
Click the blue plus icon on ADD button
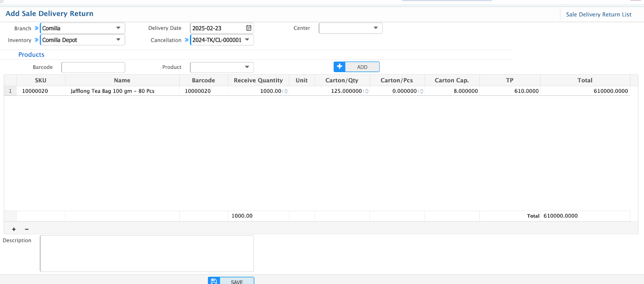pos(340,67)
